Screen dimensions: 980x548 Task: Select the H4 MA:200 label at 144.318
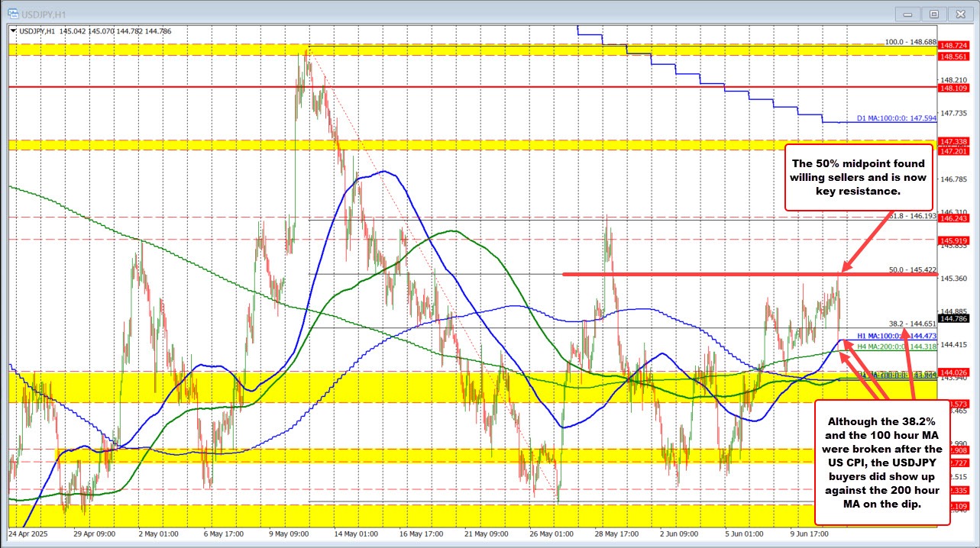click(x=892, y=347)
